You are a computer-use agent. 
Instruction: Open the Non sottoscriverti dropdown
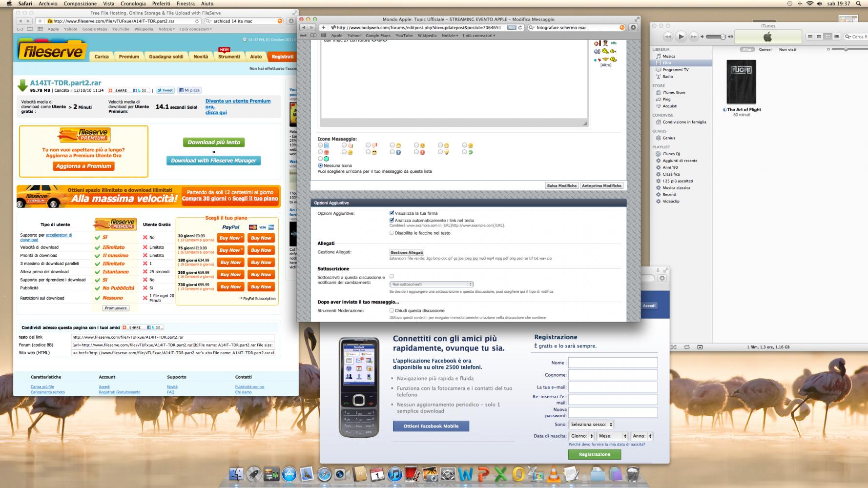point(432,284)
